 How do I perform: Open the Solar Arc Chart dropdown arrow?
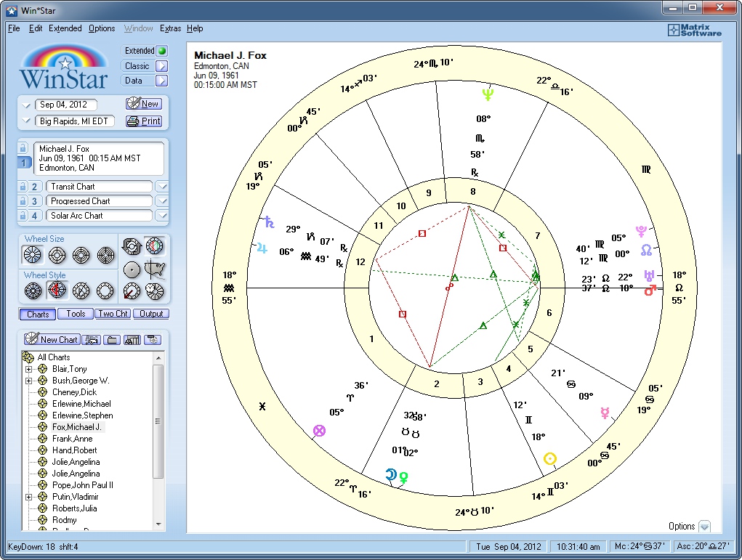coord(162,216)
